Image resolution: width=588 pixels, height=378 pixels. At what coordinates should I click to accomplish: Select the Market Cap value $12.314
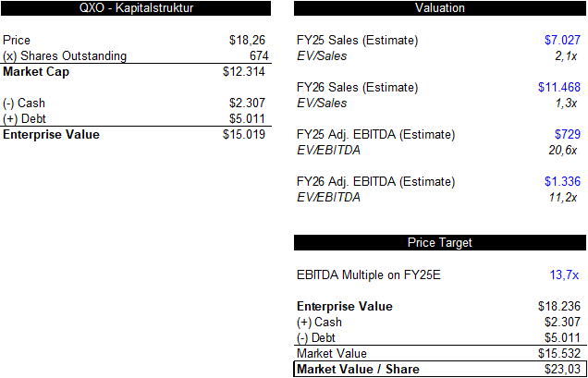pos(244,72)
